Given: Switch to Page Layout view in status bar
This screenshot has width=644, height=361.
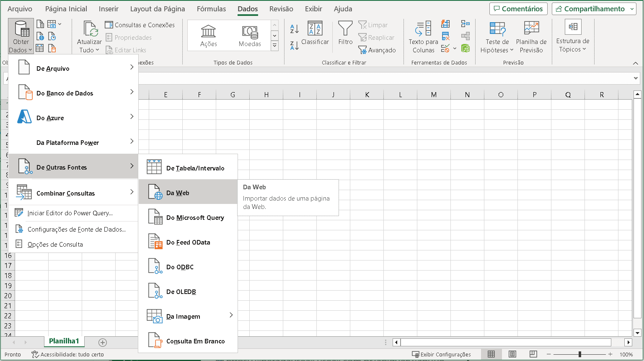Looking at the screenshot, I should 512,354.
